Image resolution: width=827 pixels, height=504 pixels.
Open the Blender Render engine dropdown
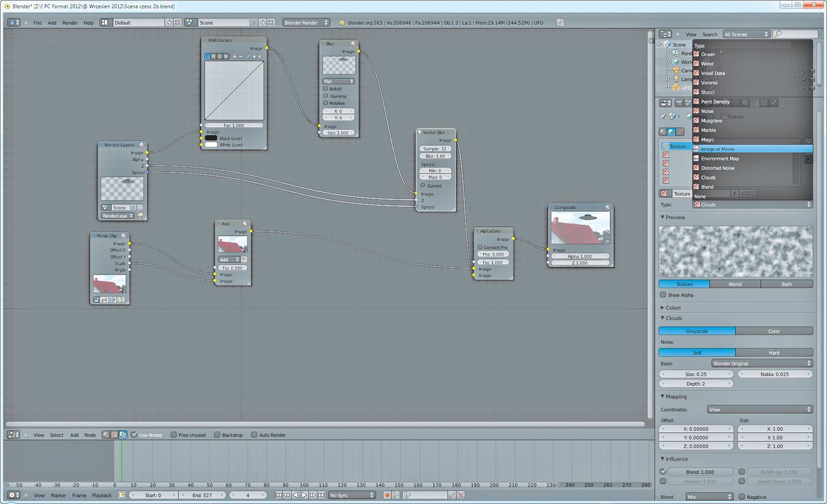pyautogui.click(x=306, y=22)
